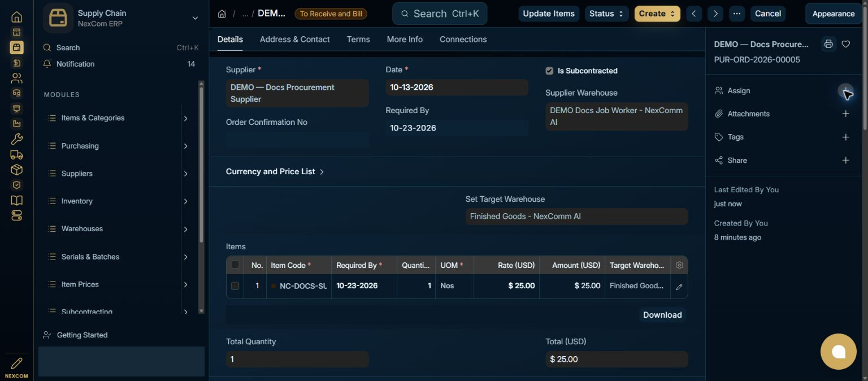The image size is (868, 381).
Task: Open Getting Started link
Action: click(83, 335)
